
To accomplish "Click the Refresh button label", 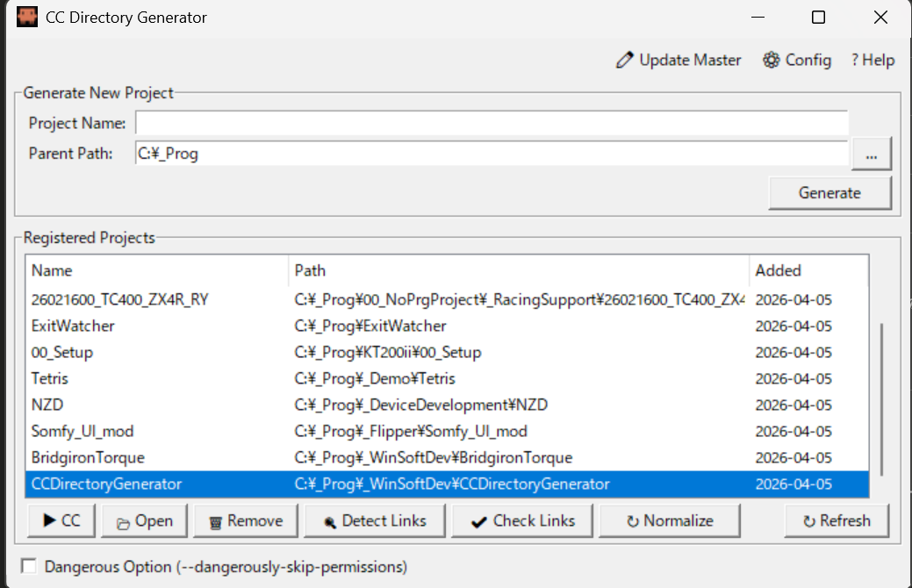I will coord(844,520).
